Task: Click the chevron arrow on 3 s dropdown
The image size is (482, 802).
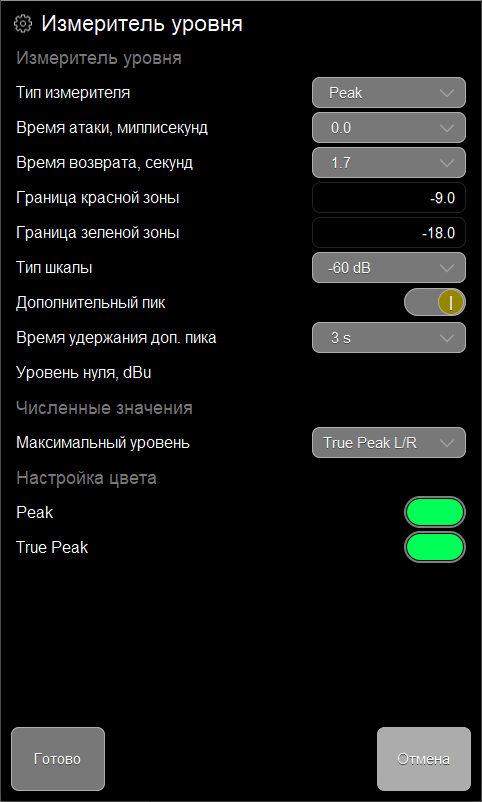Action: (447, 338)
